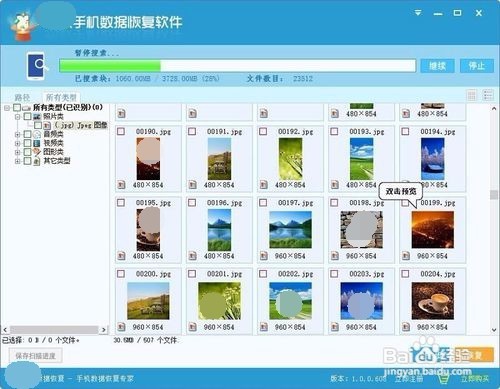Switch to the 路径 (path) tab
500x389 pixels.
tap(22, 97)
